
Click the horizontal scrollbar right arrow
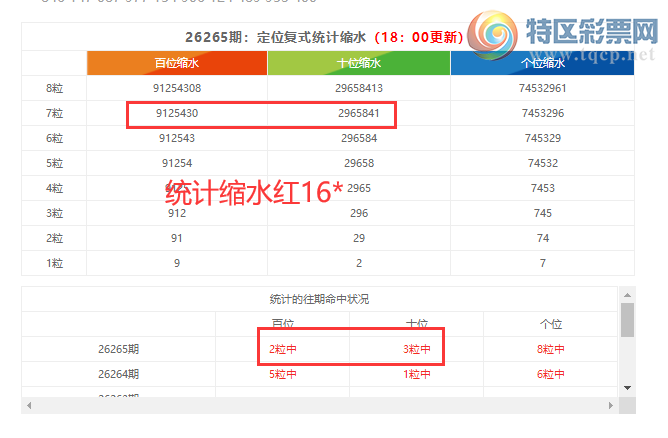(611, 406)
